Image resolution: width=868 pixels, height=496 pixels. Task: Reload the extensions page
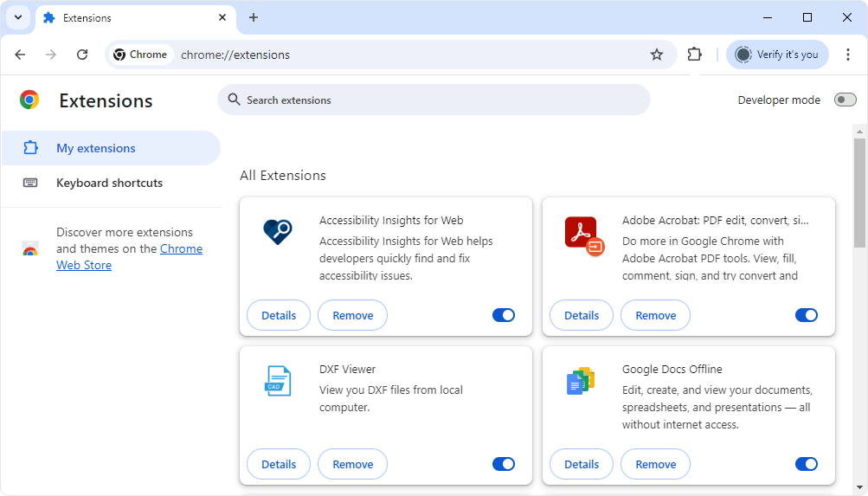82,55
